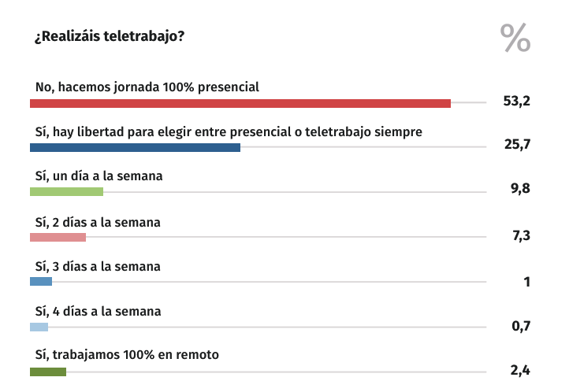Click the large percent symbol icon

pos(516,39)
